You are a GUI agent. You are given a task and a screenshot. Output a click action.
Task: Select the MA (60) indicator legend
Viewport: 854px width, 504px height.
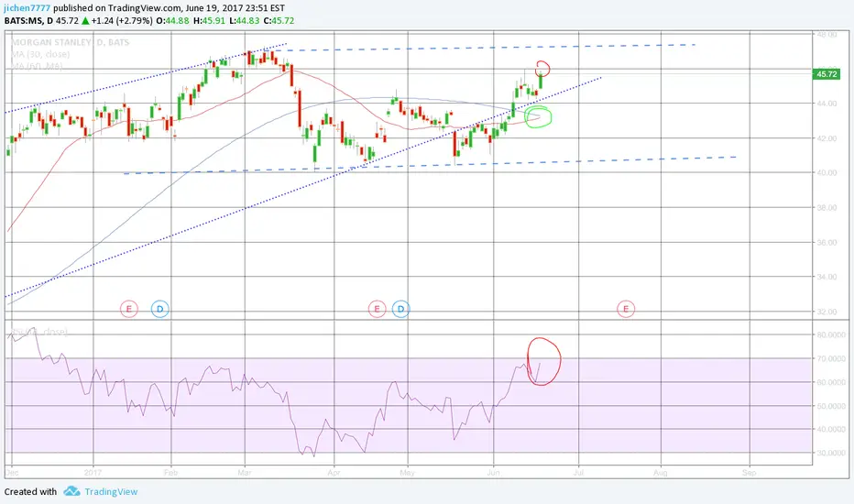(37, 67)
